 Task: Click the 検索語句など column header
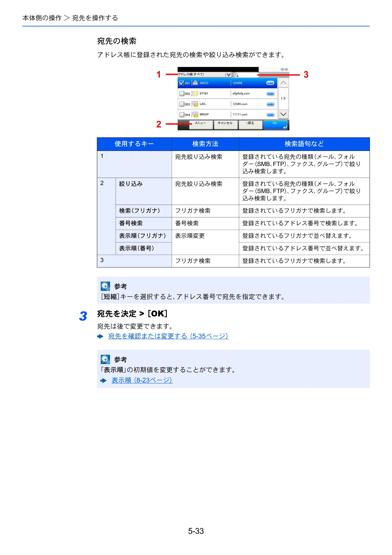304,144
